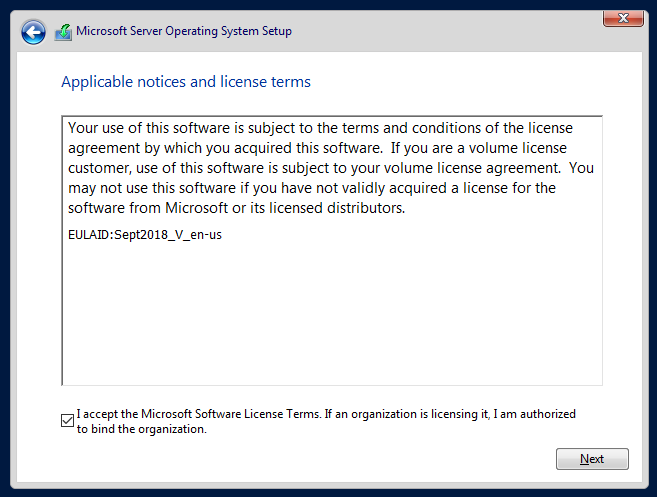Click the Next button
The image size is (657, 497).
coord(592,459)
